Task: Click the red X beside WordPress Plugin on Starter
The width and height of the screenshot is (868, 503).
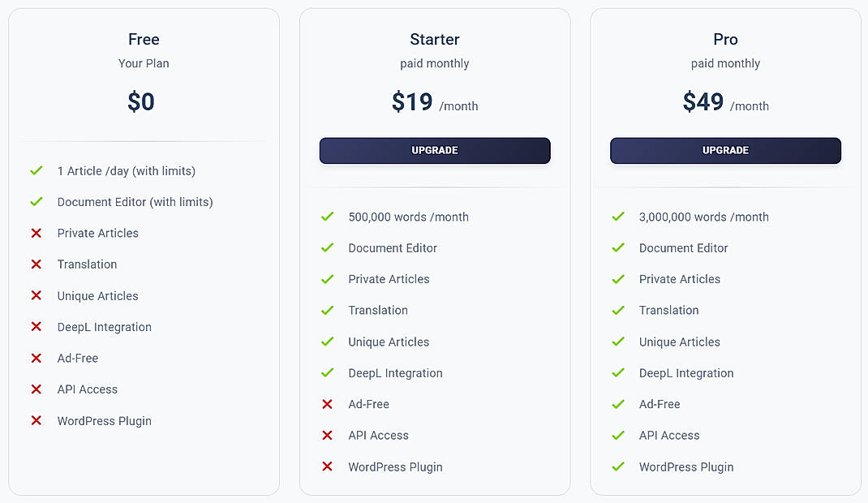Action: coord(327,466)
